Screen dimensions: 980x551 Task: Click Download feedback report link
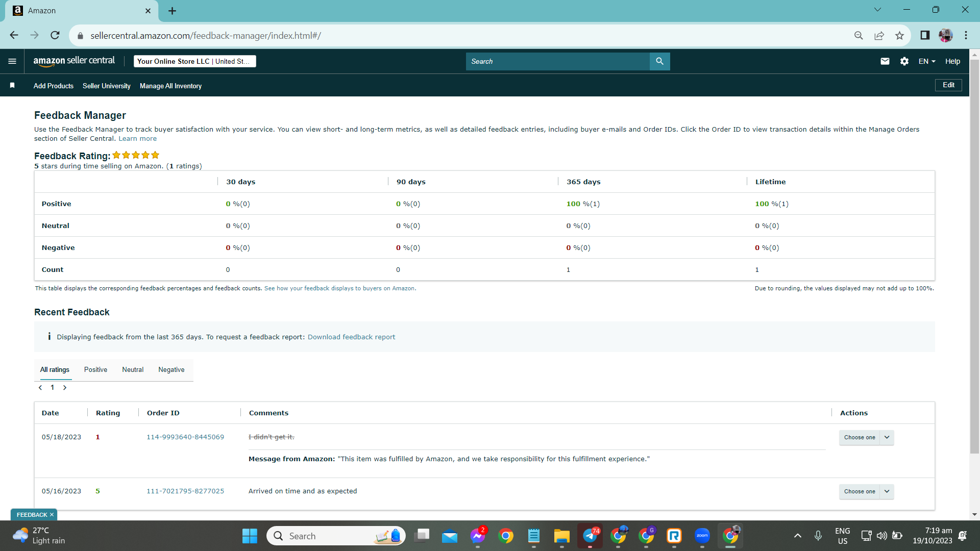pos(351,337)
